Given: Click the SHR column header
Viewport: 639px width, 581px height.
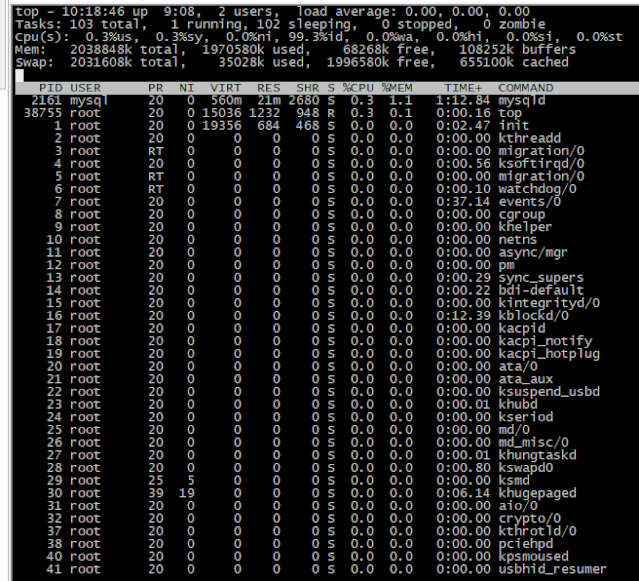Looking at the screenshot, I should pyautogui.click(x=307, y=88).
